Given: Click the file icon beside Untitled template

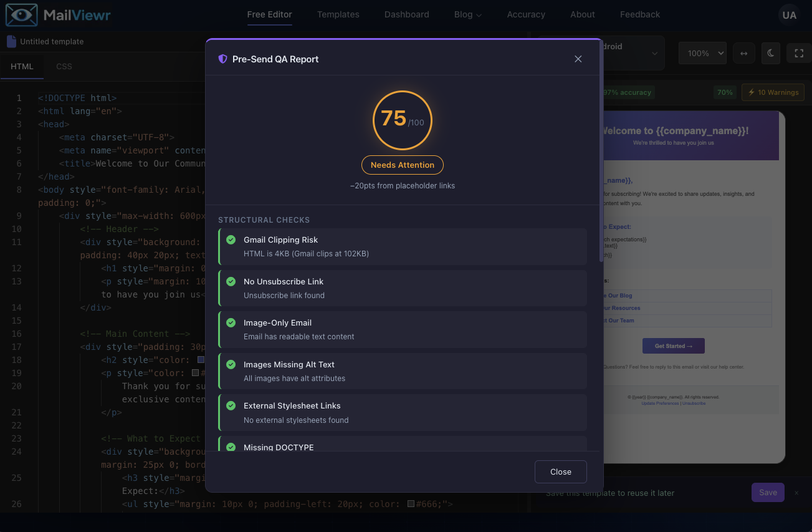Looking at the screenshot, I should (x=11, y=41).
